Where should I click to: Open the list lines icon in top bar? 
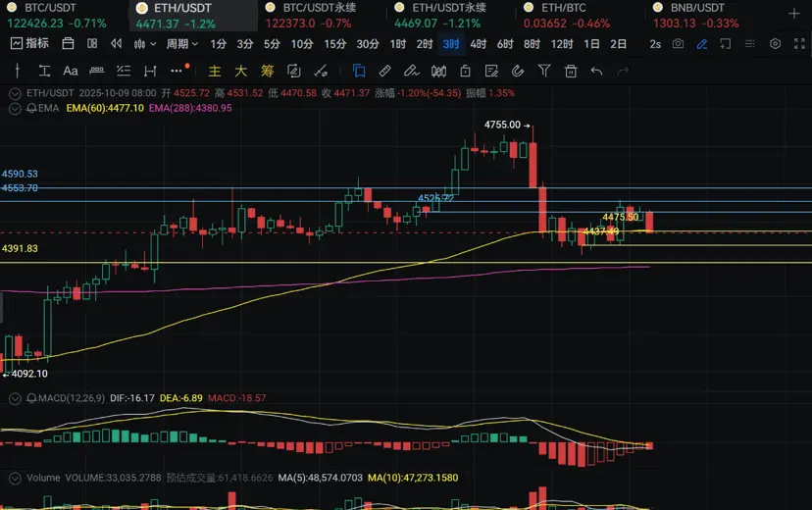750,44
